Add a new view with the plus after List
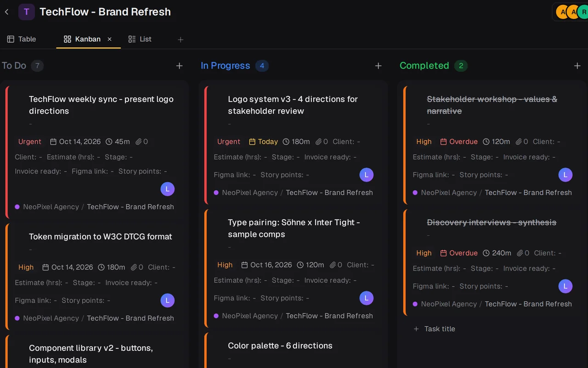Viewport: 588px width, 368px height. tap(181, 40)
